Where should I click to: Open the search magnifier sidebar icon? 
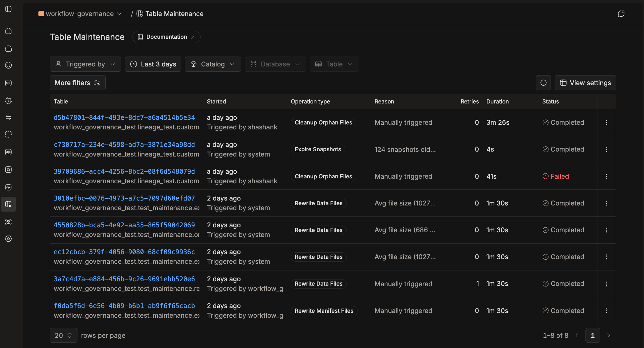(8, 170)
